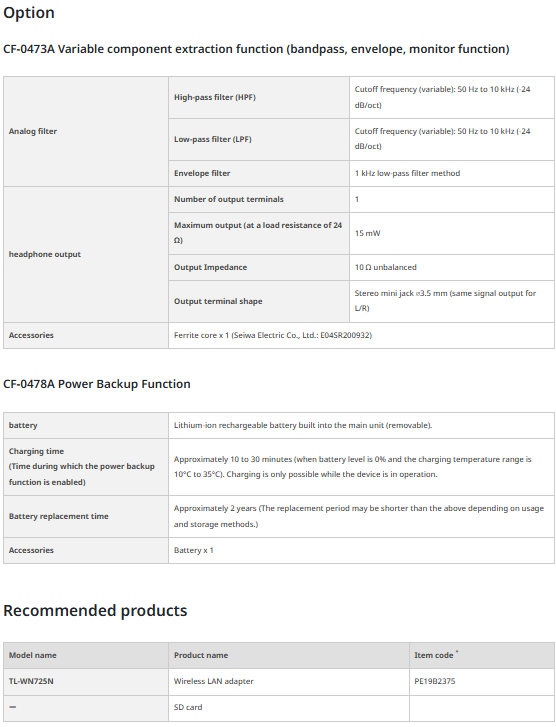Click the Output Impedance label
The height and width of the screenshot is (727, 556).
click(211, 267)
